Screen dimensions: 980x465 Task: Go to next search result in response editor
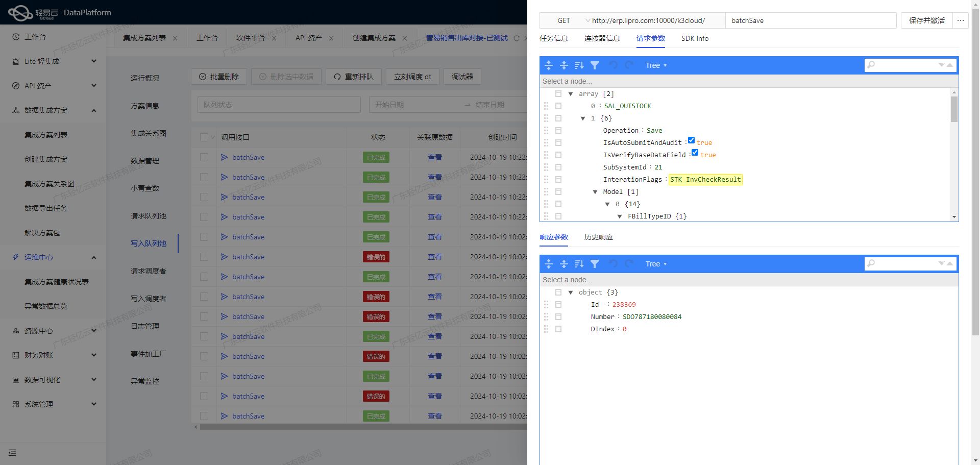[x=942, y=263]
